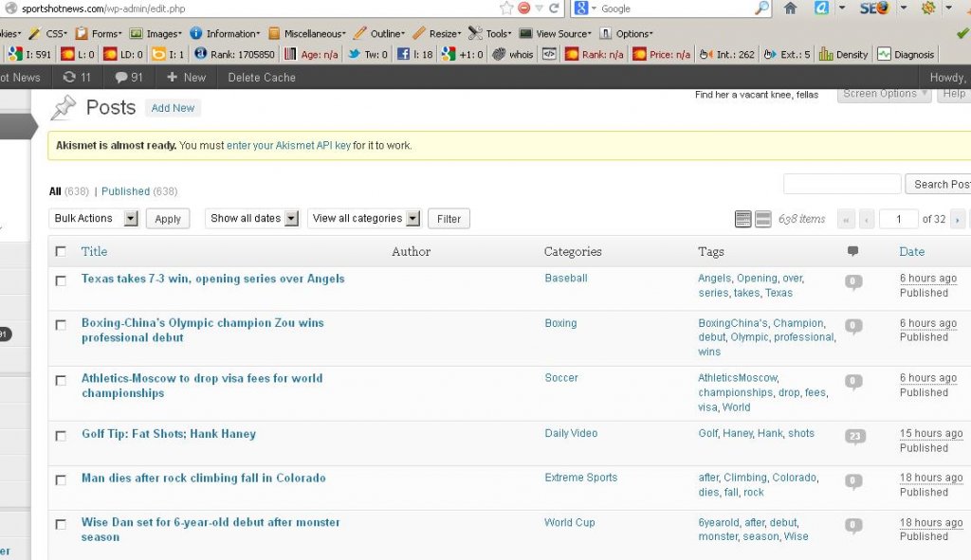This screenshot has width=971, height=560.
Task: Click the comments bubble column header icon
Action: coord(852,251)
